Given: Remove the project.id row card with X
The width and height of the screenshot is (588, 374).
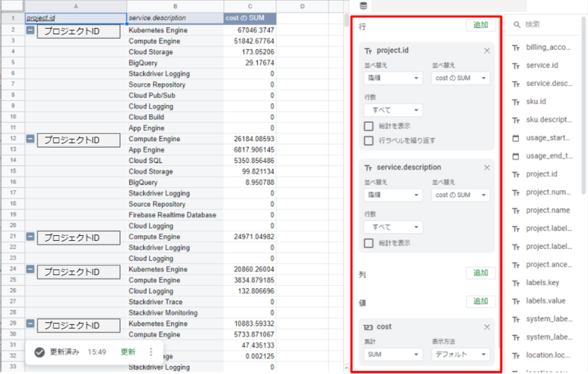Looking at the screenshot, I should click(487, 51).
